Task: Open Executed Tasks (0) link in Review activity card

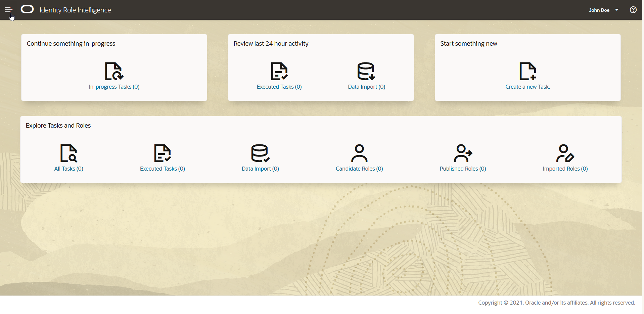Action: click(279, 87)
